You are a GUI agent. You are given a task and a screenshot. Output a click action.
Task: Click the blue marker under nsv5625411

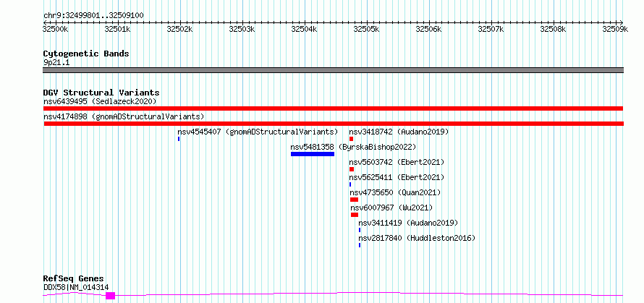click(350, 184)
